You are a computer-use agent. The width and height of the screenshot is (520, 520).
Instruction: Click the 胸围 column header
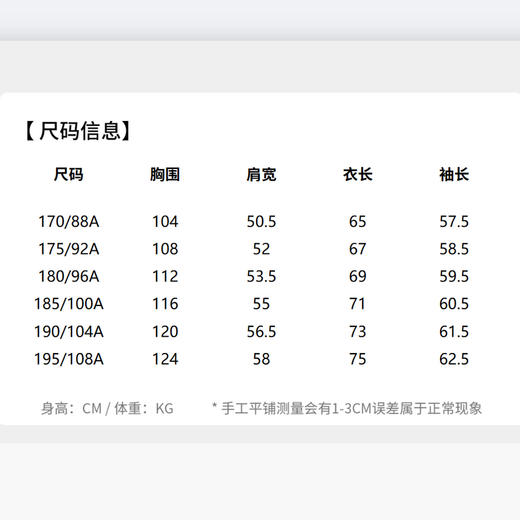pos(165,174)
